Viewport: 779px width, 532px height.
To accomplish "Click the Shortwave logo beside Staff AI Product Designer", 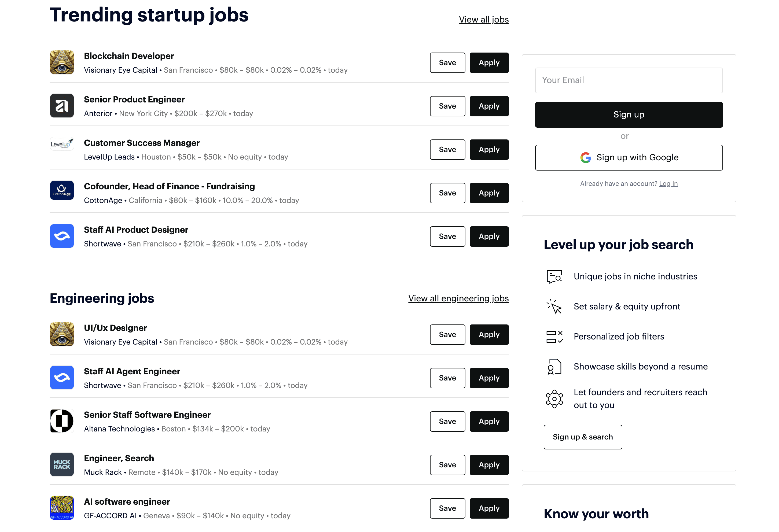I will click(62, 236).
